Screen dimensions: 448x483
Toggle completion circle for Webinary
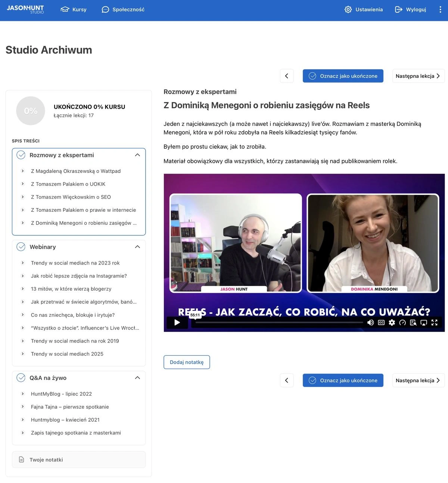pyautogui.click(x=21, y=247)
